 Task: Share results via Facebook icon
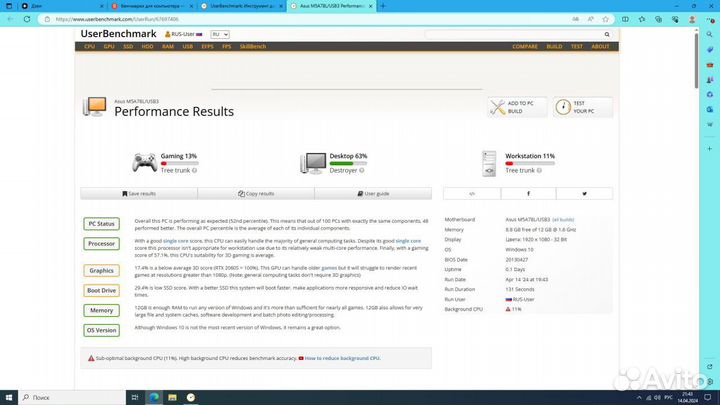point(528,193)
